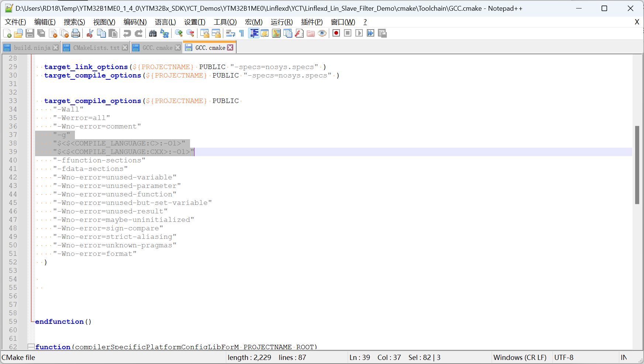The image size is (644, 364).
Task: Click the Windows (CR LF) line ending status field
Action: 520,357
